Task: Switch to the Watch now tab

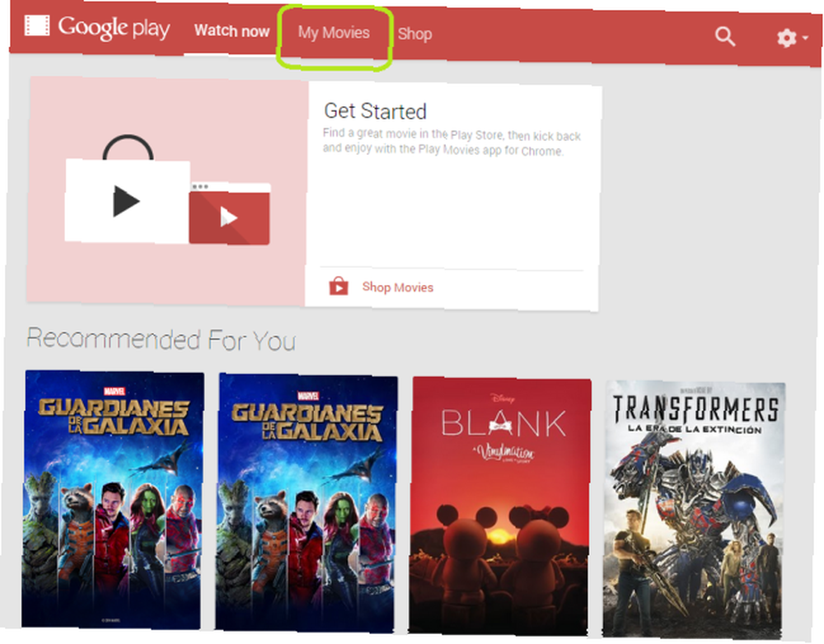Action: click(232, 31)
